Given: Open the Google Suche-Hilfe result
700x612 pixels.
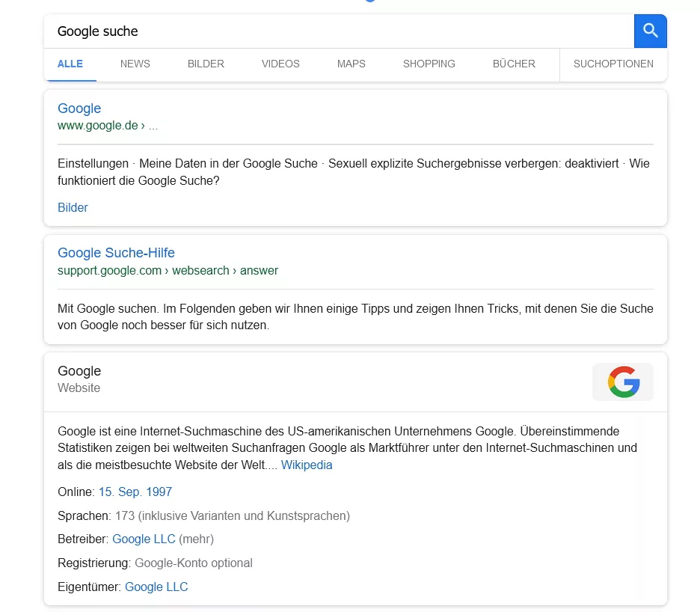Looking at the screenshot, I should coord(116,253).
